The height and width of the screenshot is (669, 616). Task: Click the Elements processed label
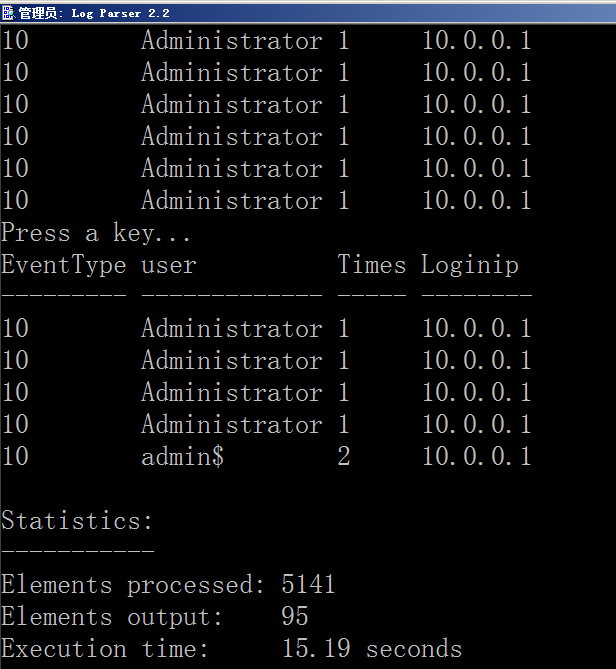133,584
